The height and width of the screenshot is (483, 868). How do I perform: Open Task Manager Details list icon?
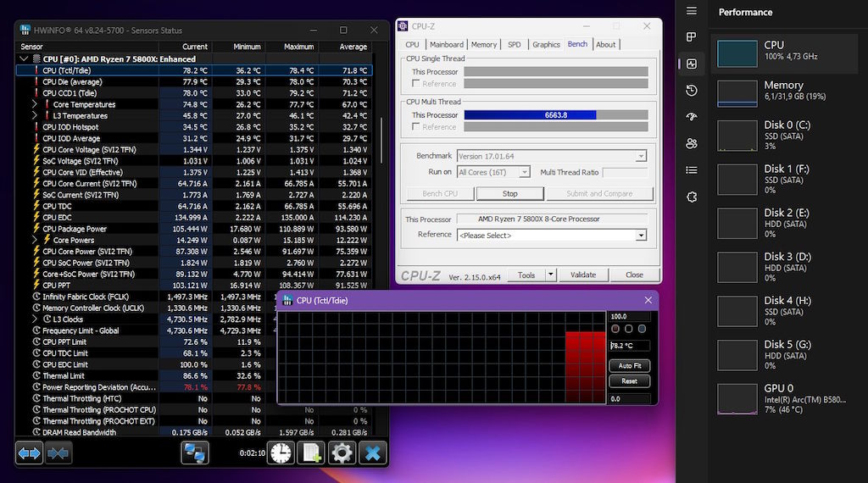692,169
